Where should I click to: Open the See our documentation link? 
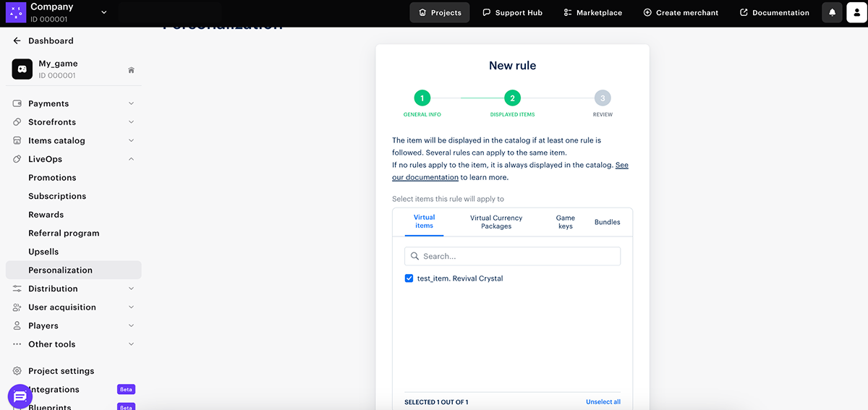(621, 166)
